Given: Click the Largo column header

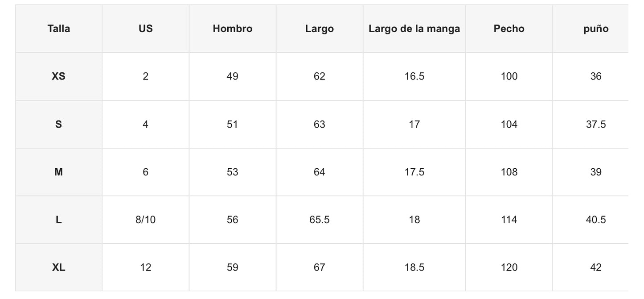Looking at the screenshot, I should pyautogui.click(x=319, y=29).
